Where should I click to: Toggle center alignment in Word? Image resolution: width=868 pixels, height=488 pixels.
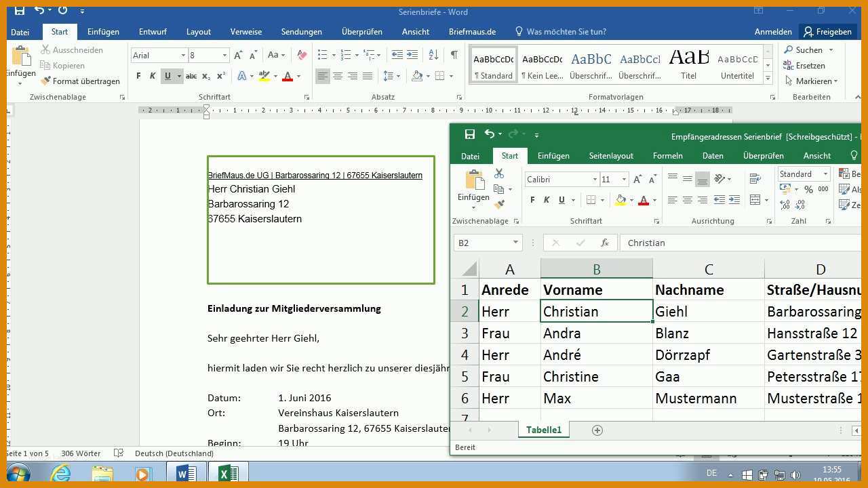[338, 76]
